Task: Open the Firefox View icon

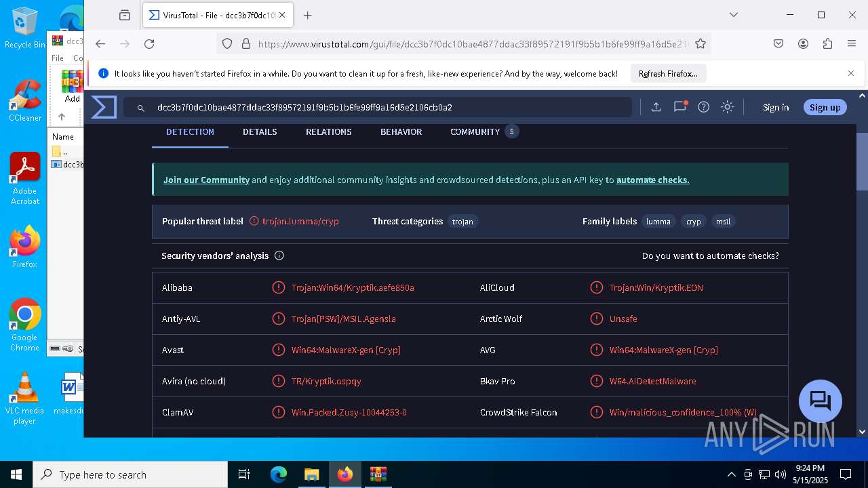Action: pos(124,15)
